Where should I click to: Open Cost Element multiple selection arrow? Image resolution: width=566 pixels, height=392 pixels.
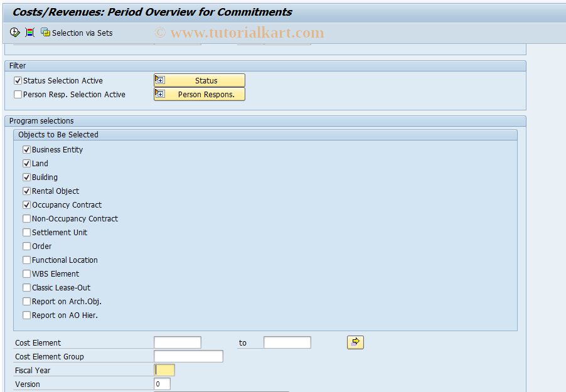point(355,342)
